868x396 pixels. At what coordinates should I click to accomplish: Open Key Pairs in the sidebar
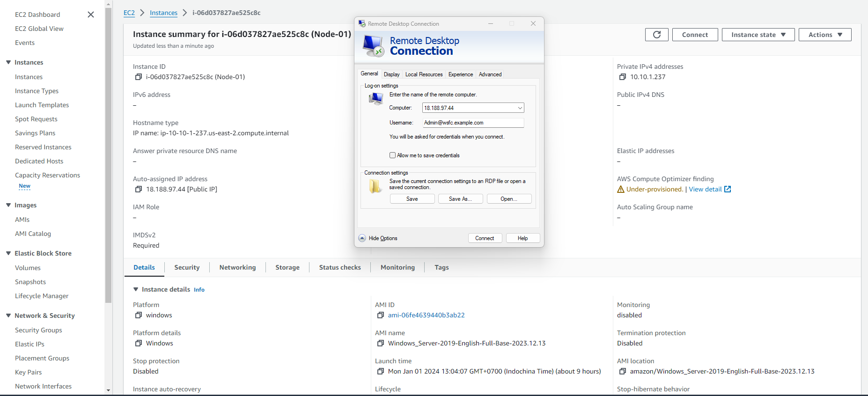click(28, 372)
